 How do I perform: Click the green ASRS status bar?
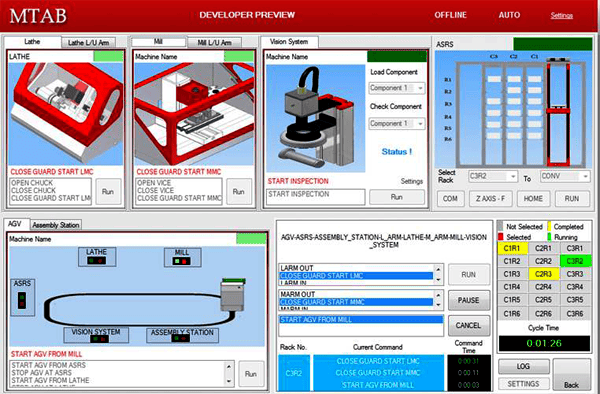click(x=553, y=44)
